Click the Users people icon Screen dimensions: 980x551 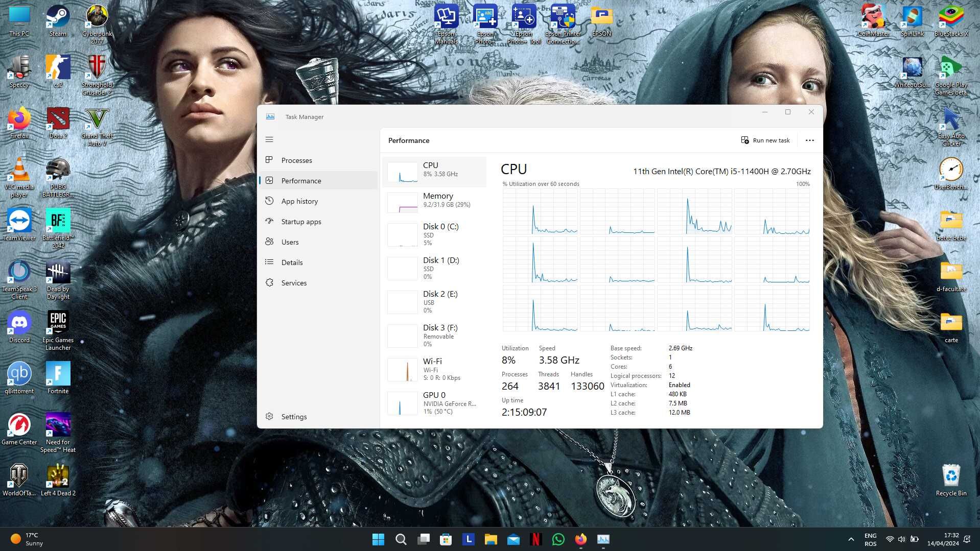269,242
